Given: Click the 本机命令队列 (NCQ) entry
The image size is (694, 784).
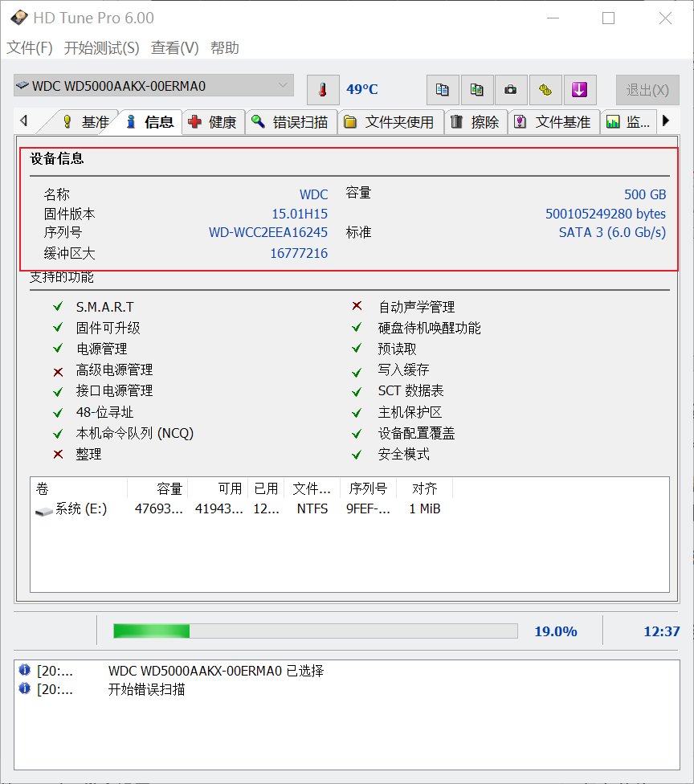Looking at the screenshot, I should pyautogui.click(x=134, y=433).
